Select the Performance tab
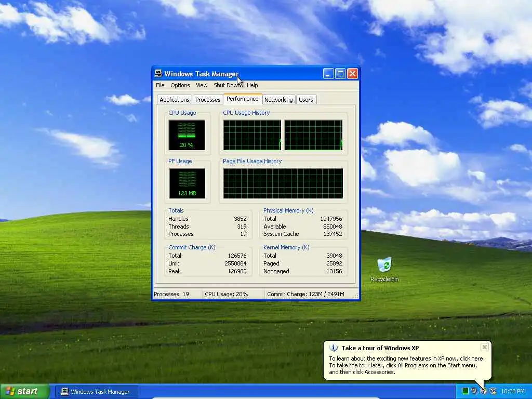 (x=243, y=99)
